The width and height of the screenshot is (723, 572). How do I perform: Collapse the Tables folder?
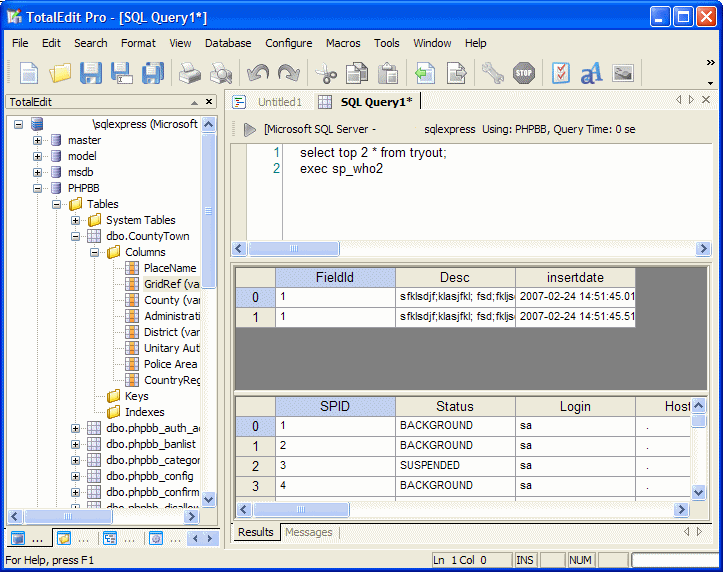coord(56,204)
